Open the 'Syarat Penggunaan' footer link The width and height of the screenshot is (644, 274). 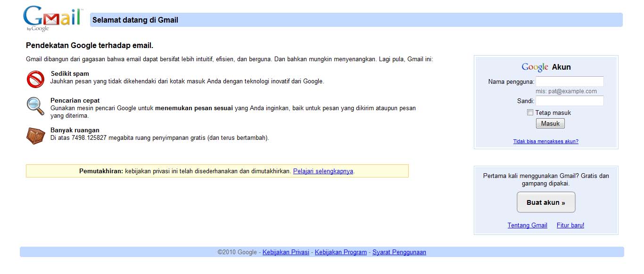tap(398, 252)
